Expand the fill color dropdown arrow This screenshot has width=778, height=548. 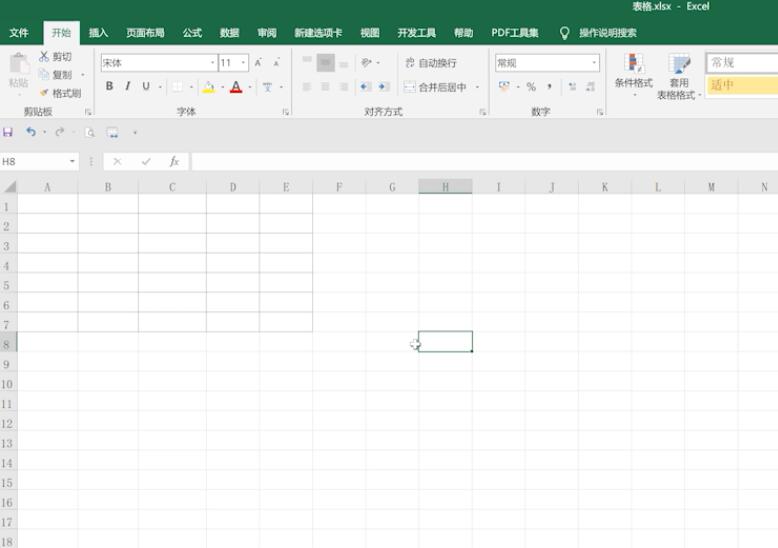pos(222,87)
